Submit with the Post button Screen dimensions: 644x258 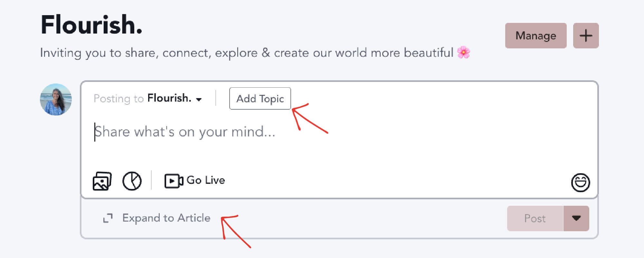535,218
